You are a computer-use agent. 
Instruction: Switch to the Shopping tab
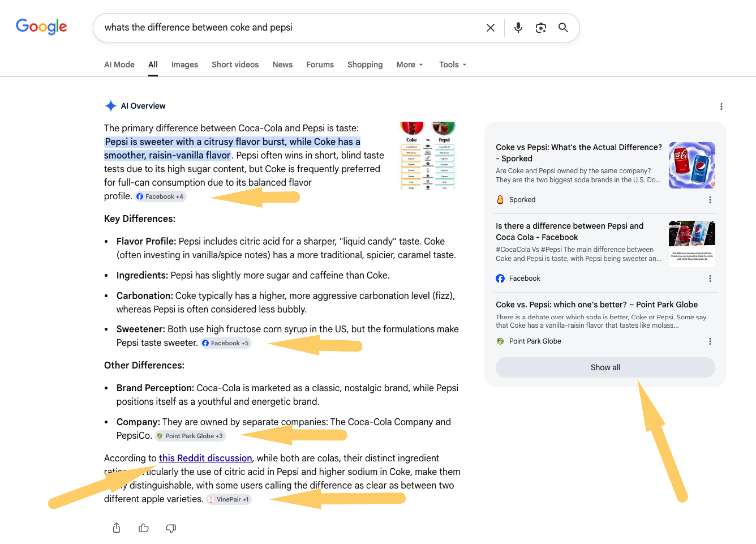click(365, 65)
